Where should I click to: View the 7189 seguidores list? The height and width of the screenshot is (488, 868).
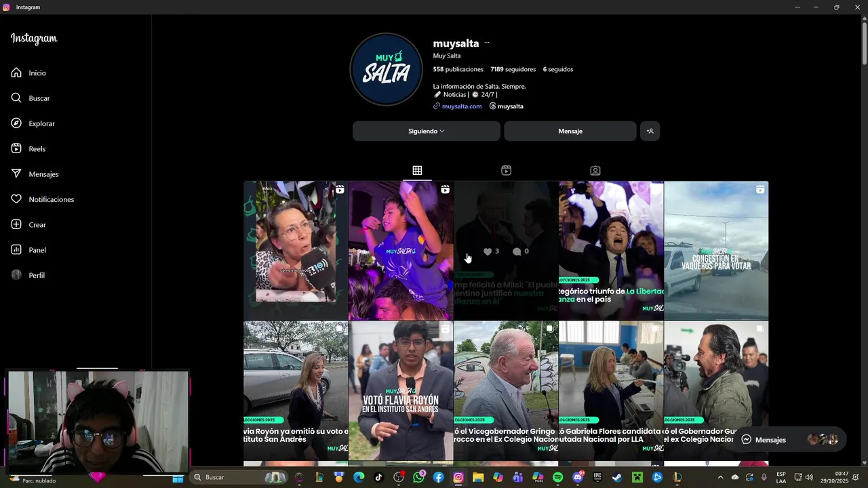[513, 69]
